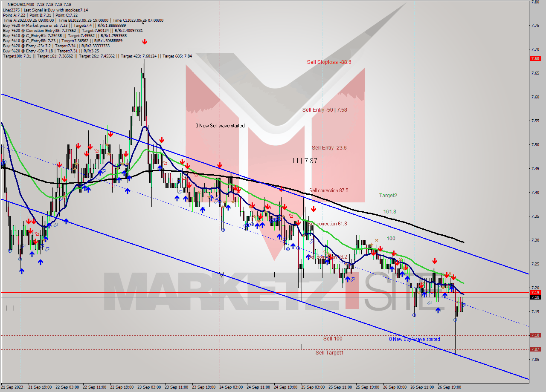Click the 'Sell correction 87.5' label

[x=328, y=190]
